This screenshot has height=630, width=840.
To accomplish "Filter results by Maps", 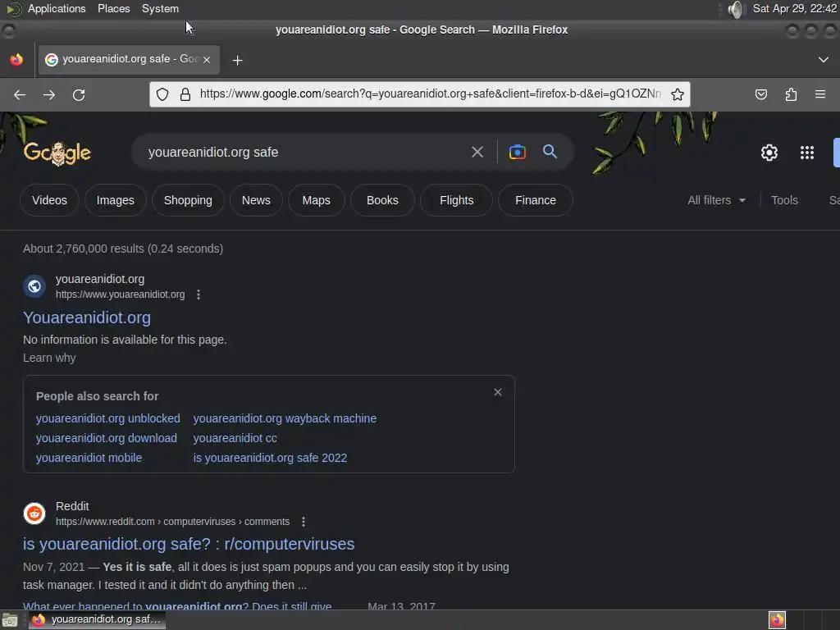I will (x=316, y=200).
